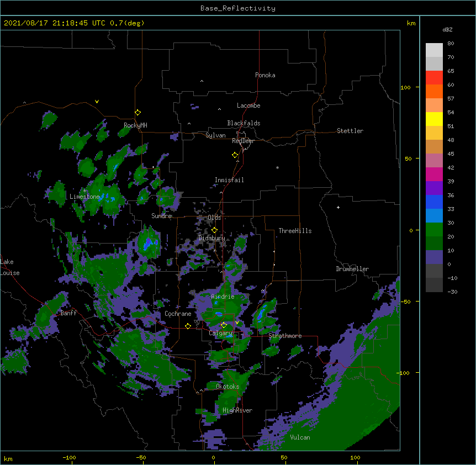Screen dimensions: 476x465
Task: Click the Strathmore town label
Action: (285, 336)
